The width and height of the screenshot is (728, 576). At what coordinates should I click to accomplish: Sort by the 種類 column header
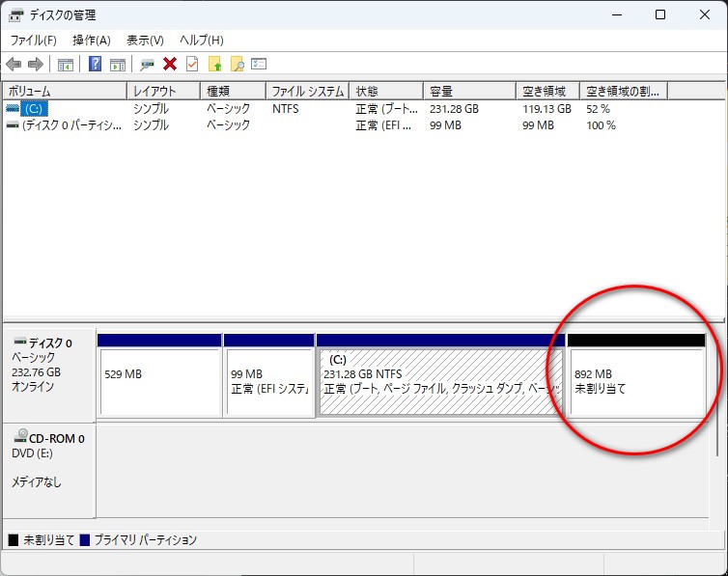233,91
